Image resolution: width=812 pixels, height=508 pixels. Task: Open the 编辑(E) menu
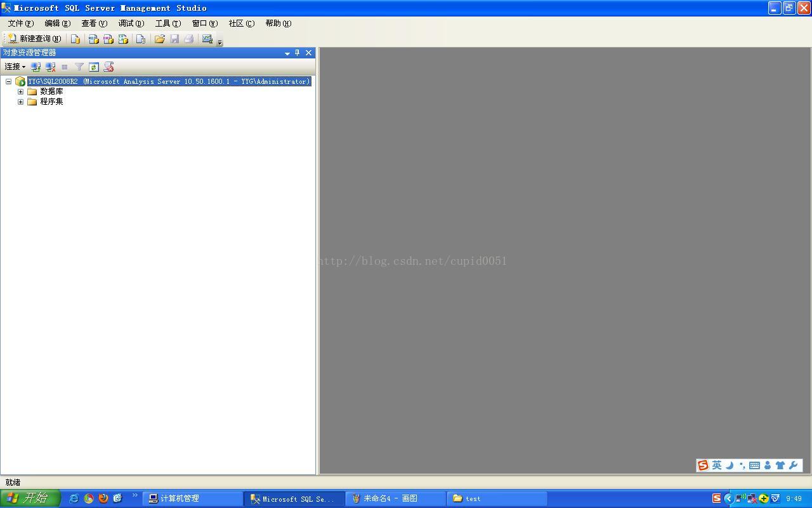coord(58,23)
